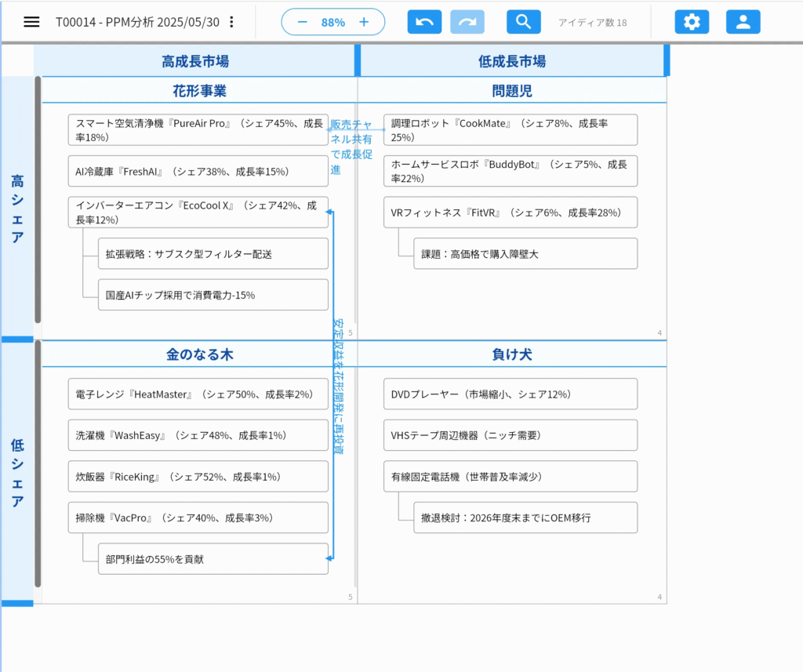Click the 花形事業 quadrant title
The height and width of the screenshot is (672, 803).
pos(199,91)
